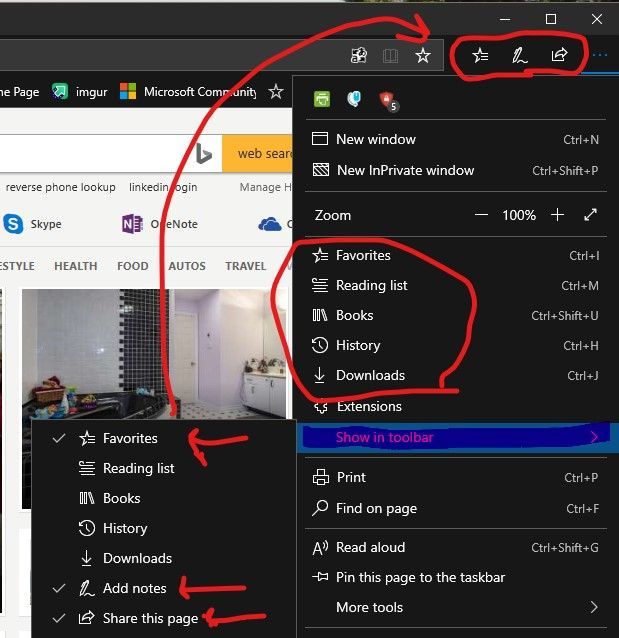Click the Bing logo in search box
The image size is (619, 638).
pos(203,154)
